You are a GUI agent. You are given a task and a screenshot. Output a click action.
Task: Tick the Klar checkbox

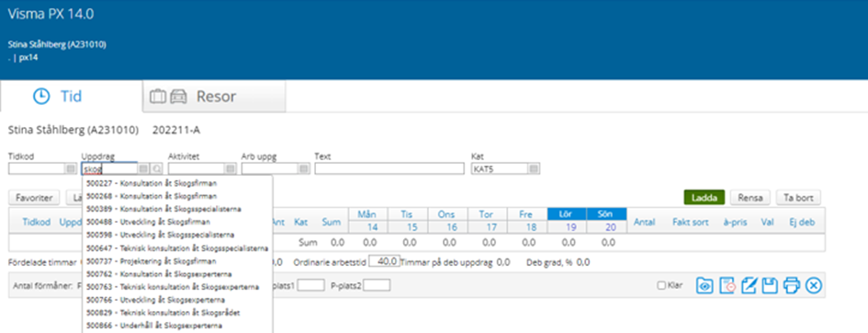(661, 286)
